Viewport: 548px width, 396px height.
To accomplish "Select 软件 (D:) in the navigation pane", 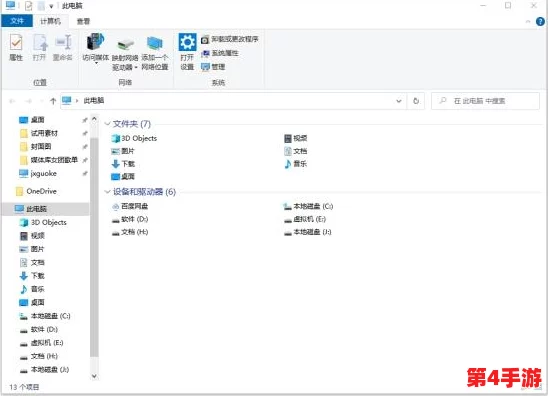I will point(39,329).
